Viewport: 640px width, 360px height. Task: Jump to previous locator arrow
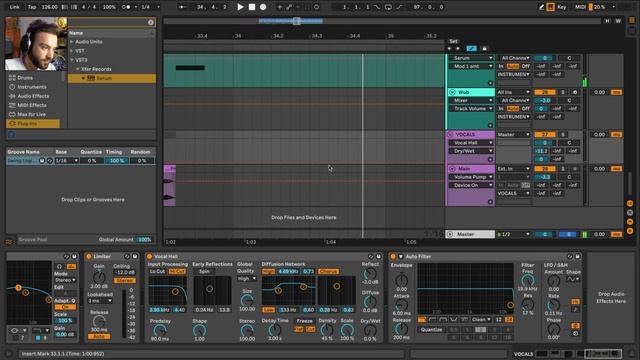pyautogui.click(x=450, y=49)
